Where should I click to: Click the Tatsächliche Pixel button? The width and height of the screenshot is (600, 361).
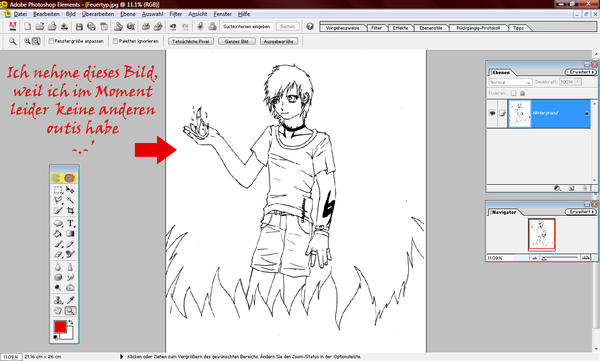(x=191, y=41)
